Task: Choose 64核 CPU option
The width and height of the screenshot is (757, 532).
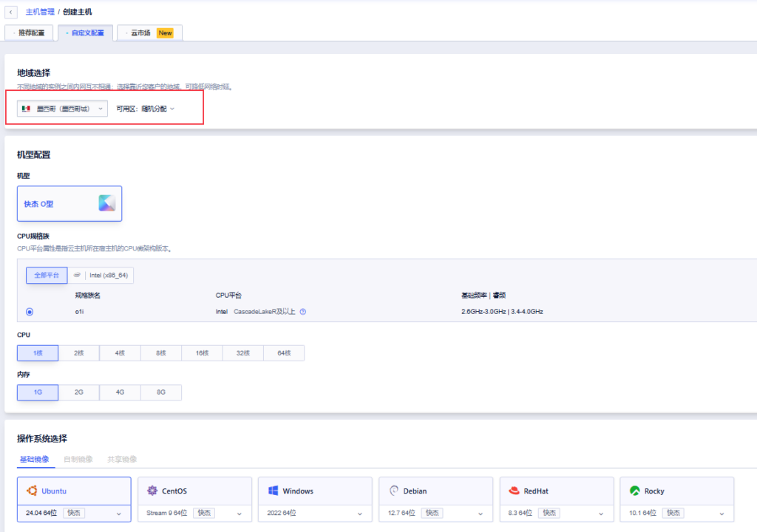Action: pos(284,353)
